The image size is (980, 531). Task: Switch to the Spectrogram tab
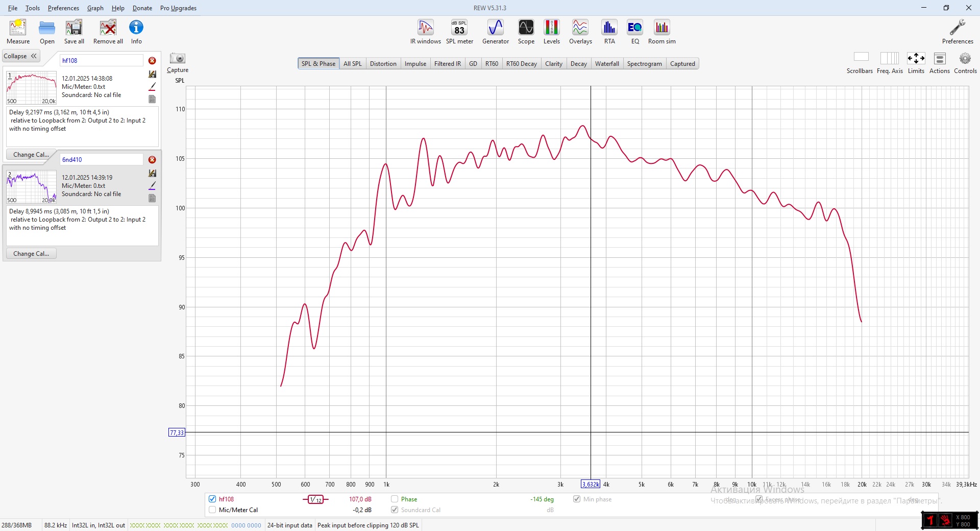[x=644, y=64]
